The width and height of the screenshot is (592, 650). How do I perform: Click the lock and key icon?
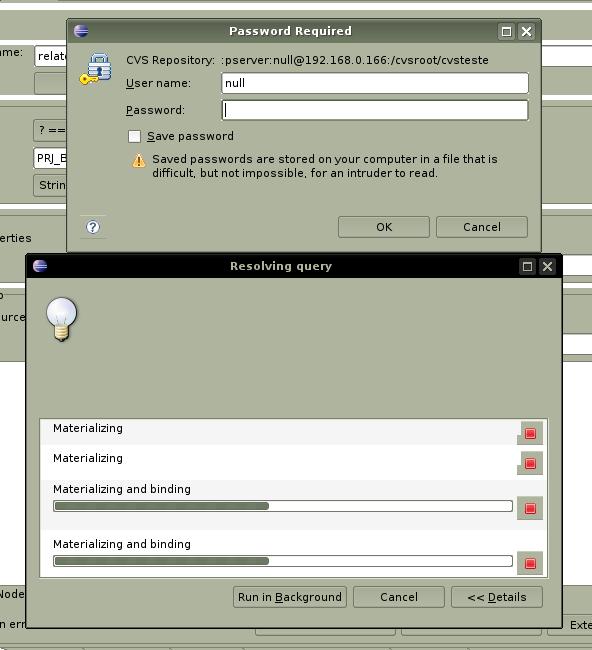(95, 69)
